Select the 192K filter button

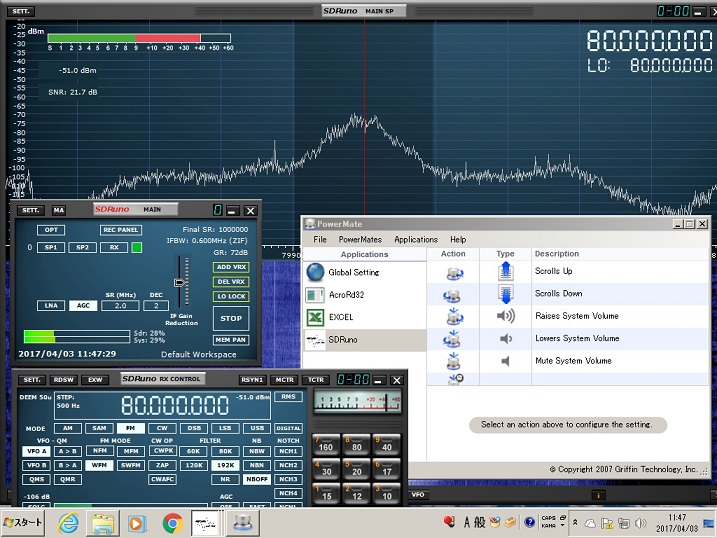point(225,465)
